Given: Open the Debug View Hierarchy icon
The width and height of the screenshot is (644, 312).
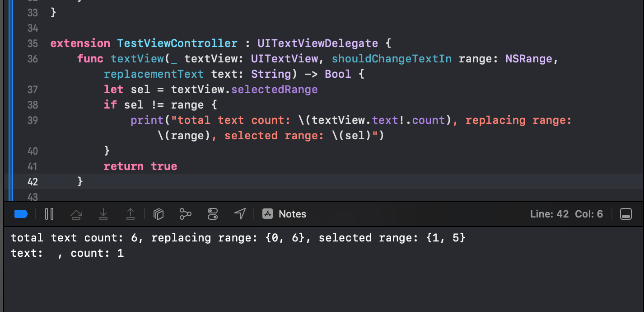Looking at the screenshot, I should tap(158, 214).
